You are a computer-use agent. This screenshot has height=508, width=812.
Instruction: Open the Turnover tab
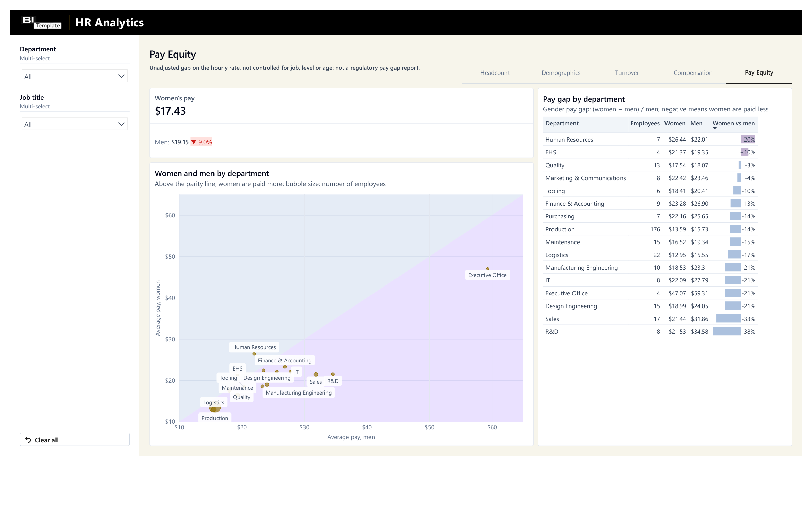click(627, 73)
